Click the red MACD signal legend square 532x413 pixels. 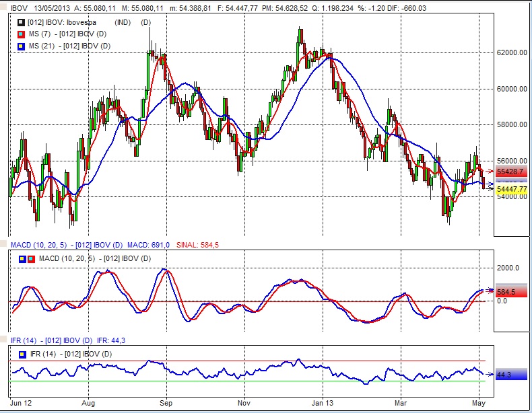tap(32, 259)
